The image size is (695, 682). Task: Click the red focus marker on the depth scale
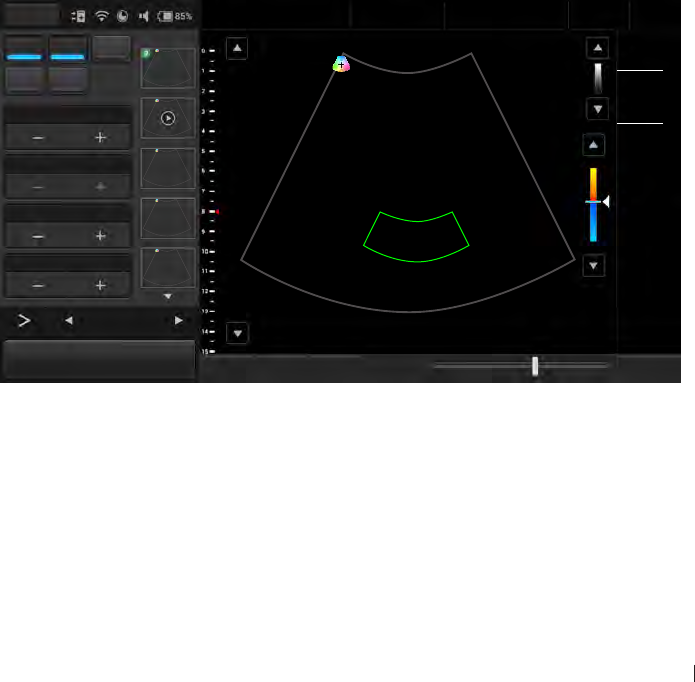click(x=218, y=211)
